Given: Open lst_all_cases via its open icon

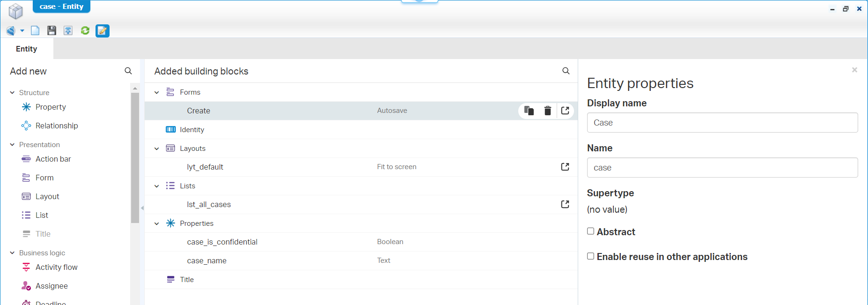Looking at the screenshot, I should pyautogui.click(x=565, y=204).
